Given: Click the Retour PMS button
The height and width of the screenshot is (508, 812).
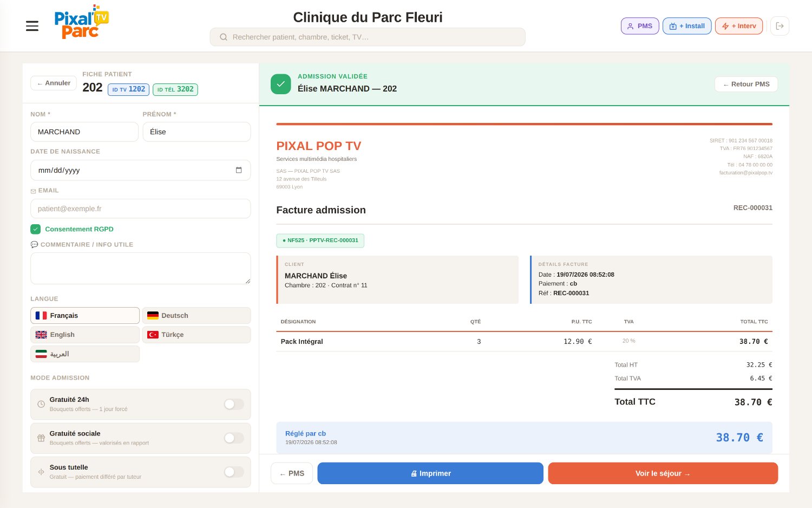Looking at the screenshot, I should point(746,84).
